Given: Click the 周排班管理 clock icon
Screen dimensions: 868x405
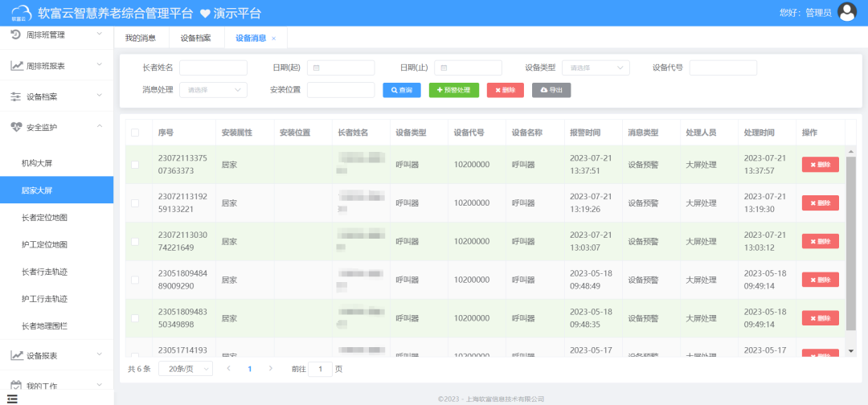Looking at the screenshot, I should (16, 35).
